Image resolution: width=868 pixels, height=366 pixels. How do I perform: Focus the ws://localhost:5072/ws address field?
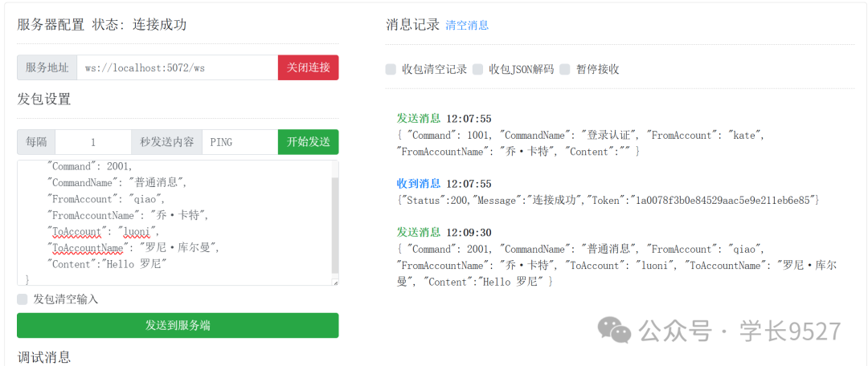177,67
